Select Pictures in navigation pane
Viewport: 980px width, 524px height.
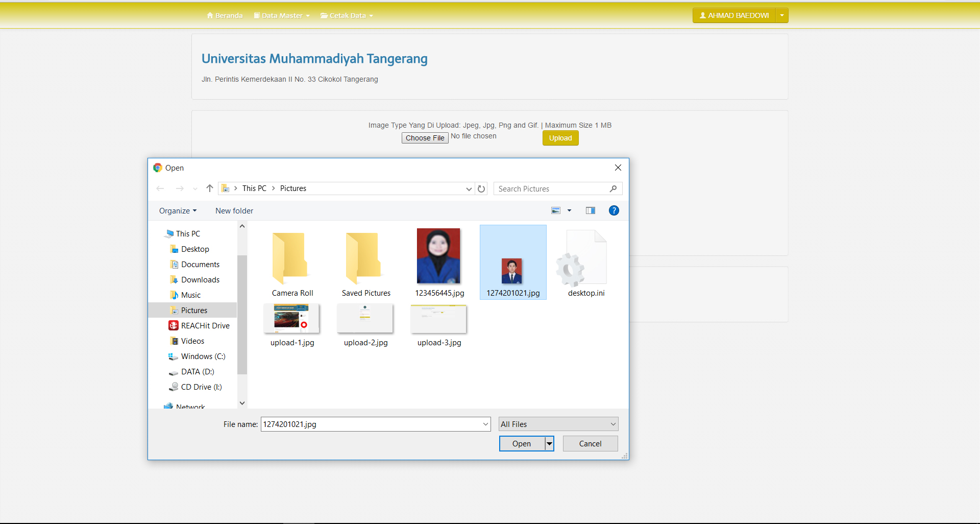point(192,311)
